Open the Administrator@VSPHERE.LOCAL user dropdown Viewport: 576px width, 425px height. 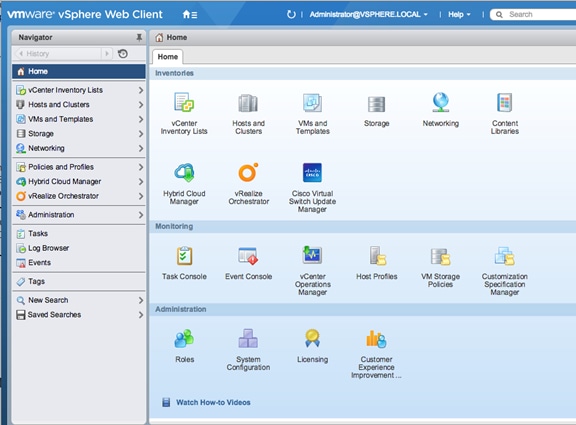pyautogui.click(x=368, y=14)
